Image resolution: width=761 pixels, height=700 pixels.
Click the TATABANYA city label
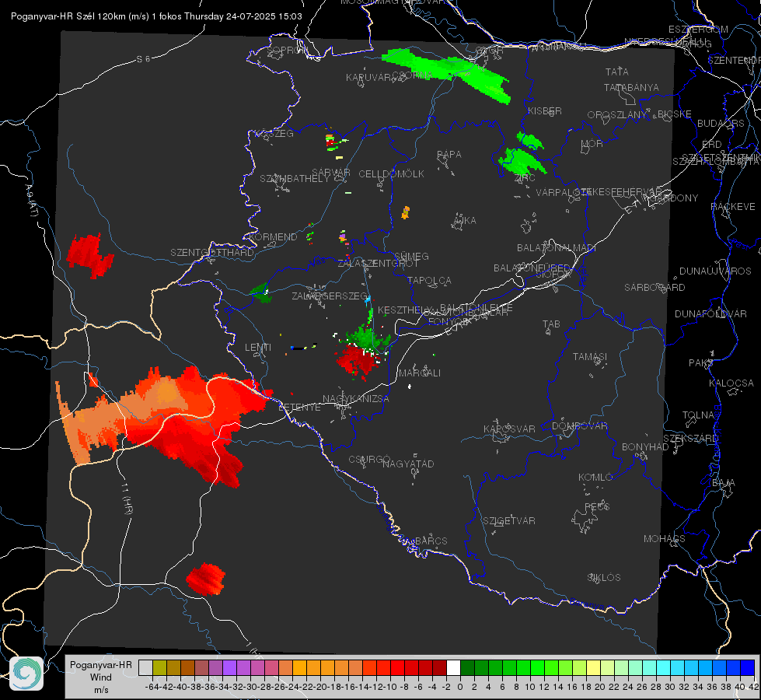pos(631,88)
